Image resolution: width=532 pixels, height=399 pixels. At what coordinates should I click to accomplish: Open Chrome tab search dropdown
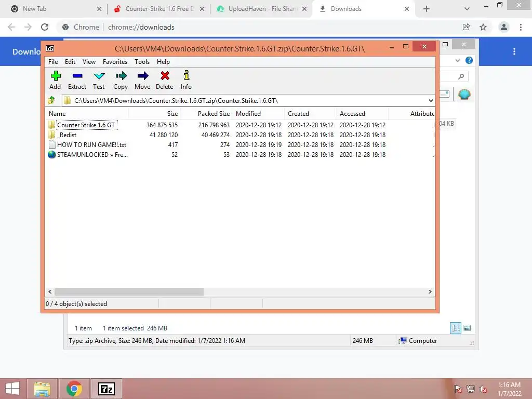point(467,9)
